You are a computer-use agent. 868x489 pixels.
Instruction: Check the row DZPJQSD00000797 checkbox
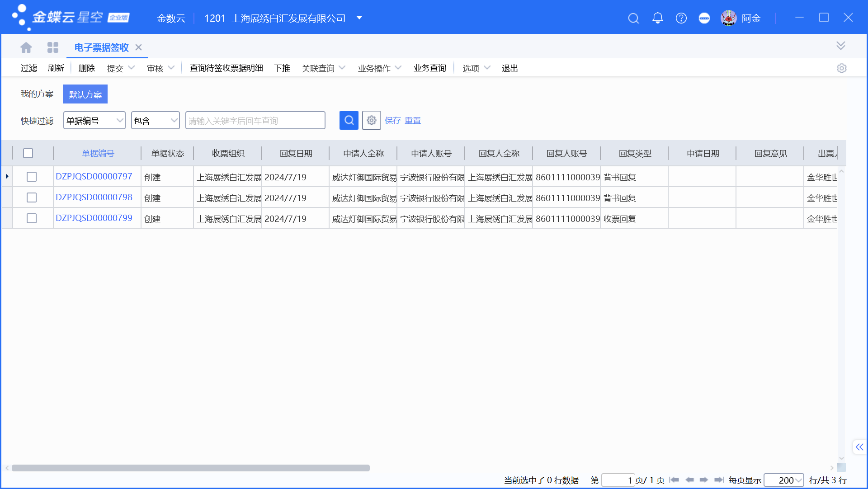(x=32, y=177)
